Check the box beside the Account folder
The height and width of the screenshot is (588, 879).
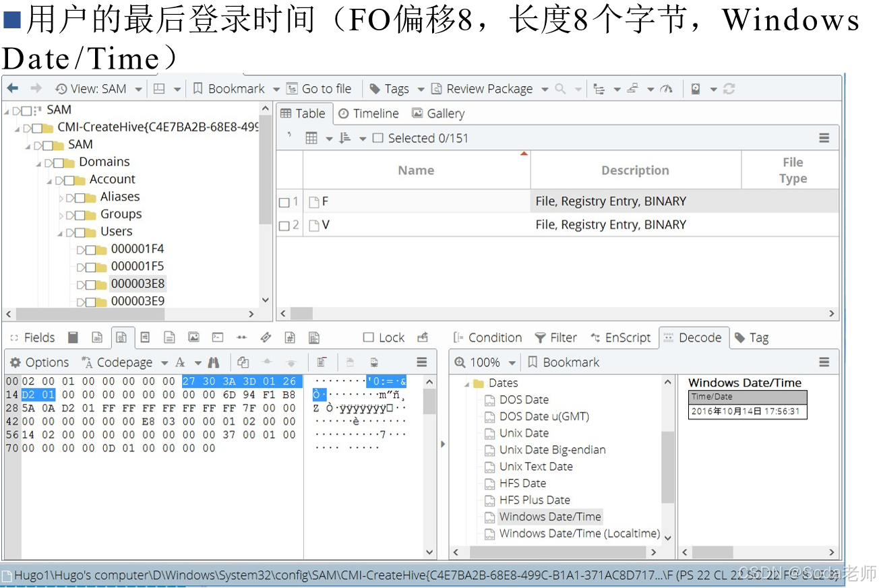[70, 180]
